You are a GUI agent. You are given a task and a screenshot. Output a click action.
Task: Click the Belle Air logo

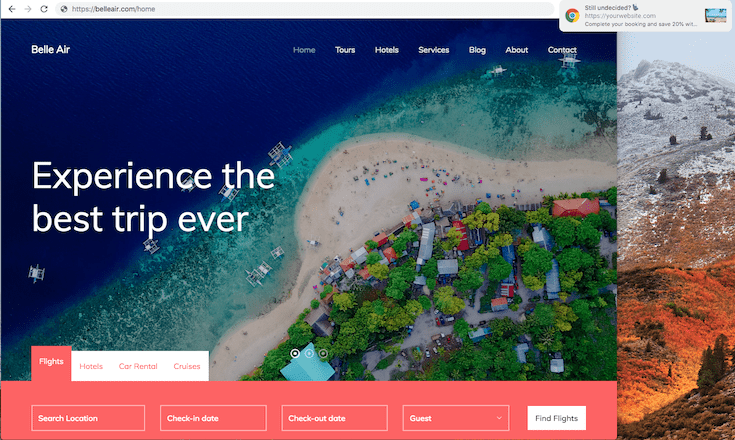[x=51, y=49]
